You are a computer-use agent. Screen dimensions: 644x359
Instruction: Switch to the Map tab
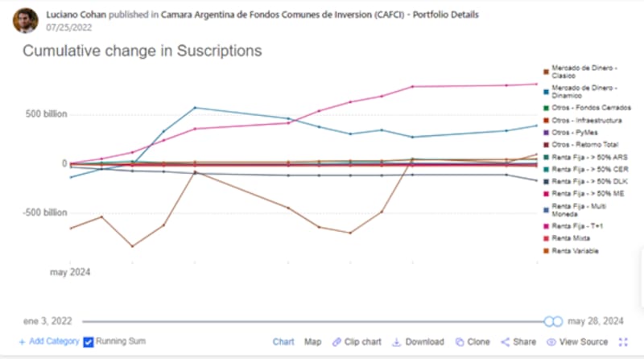[312, 342]
